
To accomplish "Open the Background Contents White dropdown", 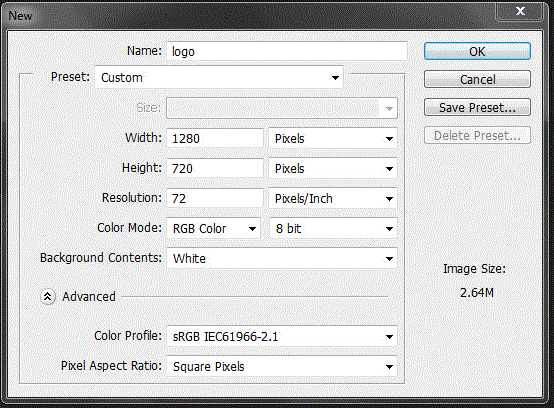I will pyautogui.click(x=282, y=259).
